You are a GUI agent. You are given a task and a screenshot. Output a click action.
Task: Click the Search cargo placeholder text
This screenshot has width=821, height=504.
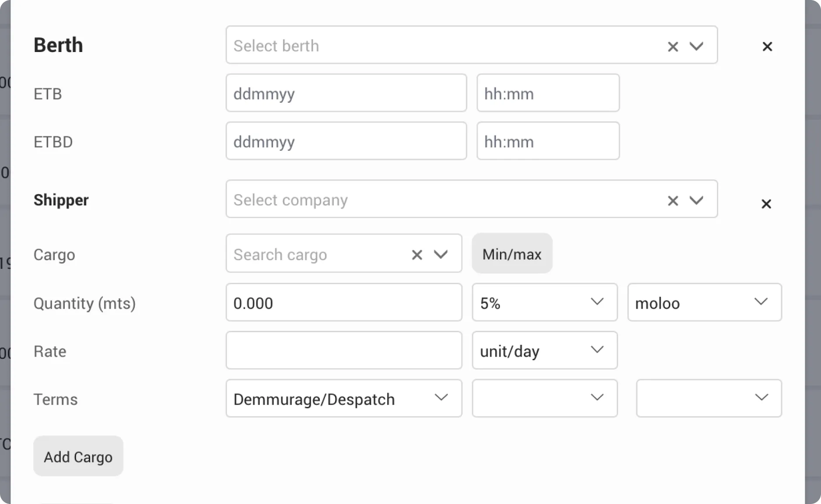[280, 255]
